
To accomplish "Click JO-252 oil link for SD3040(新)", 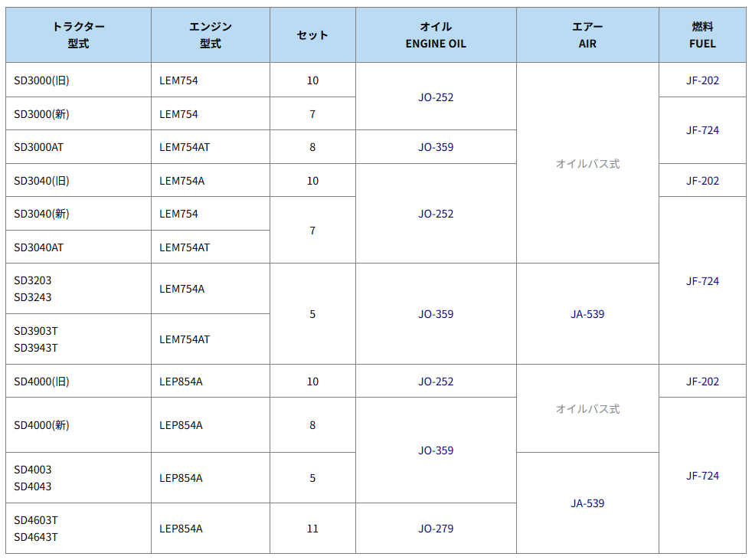I will tap(436, 214).
